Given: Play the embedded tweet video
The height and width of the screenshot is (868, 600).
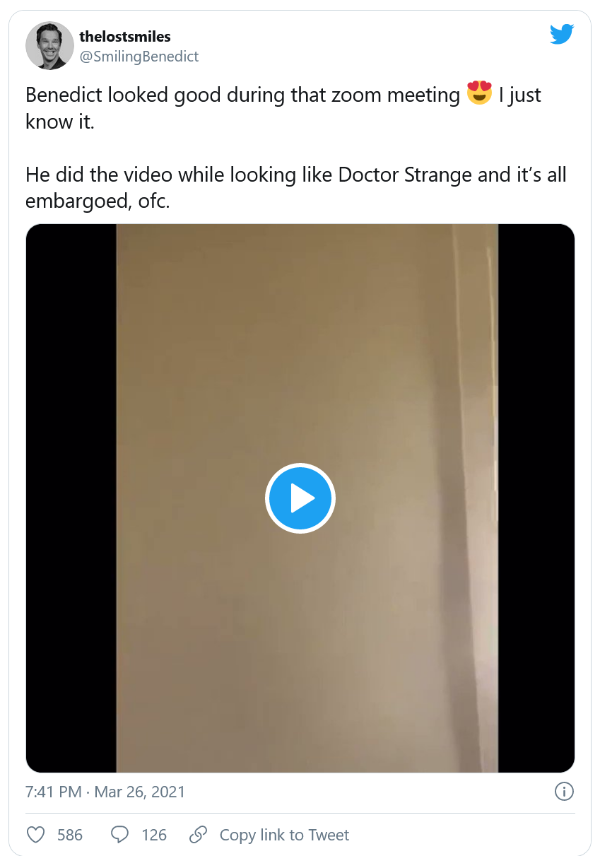Looking at the screenshot, I should [300, 498].
